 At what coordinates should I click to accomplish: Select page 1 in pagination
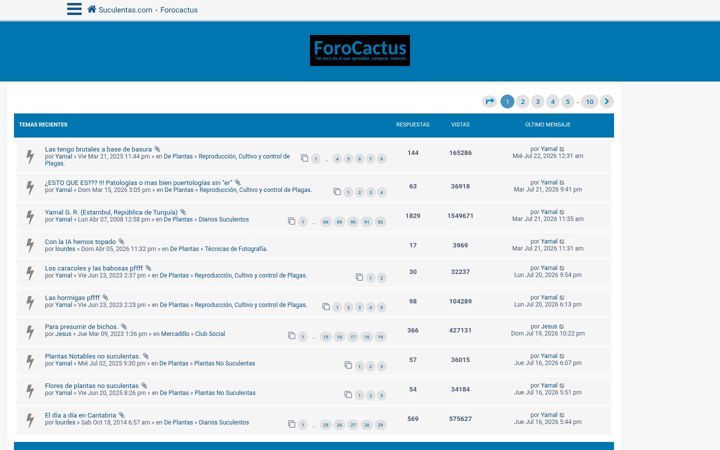[x=507, y=101]
